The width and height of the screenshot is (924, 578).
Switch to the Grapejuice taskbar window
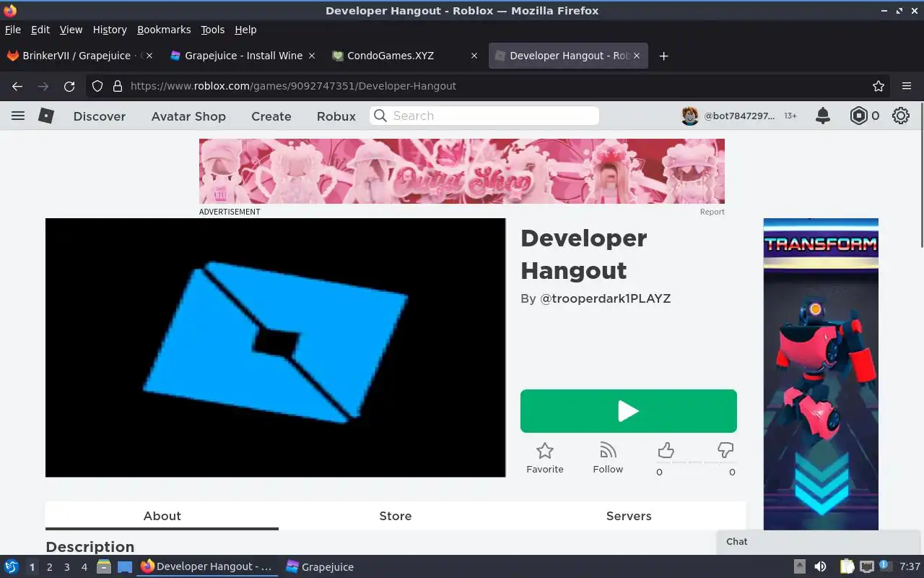(x=319, y=567)
